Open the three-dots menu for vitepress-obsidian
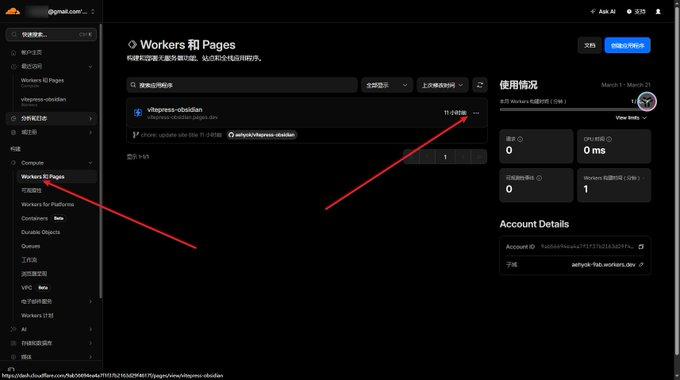The image size is (680, 380). coord(476,113)
